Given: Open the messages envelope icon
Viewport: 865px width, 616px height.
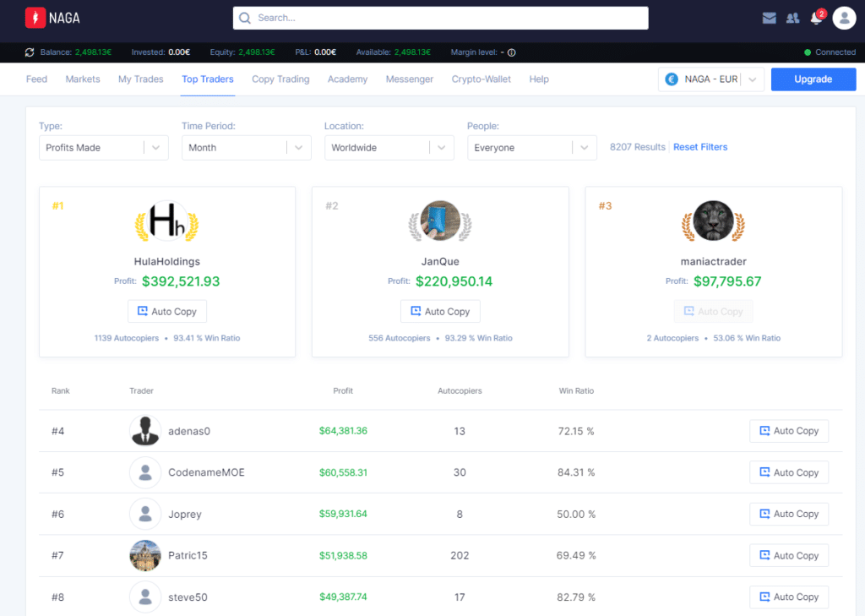Looking at the screenshot, I should 769,19.
